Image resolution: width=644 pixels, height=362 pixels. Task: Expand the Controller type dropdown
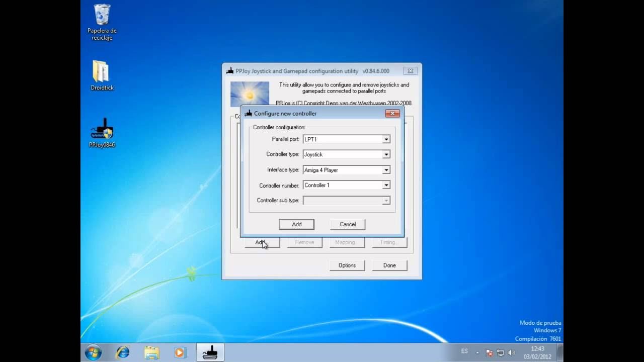(386, 154)
